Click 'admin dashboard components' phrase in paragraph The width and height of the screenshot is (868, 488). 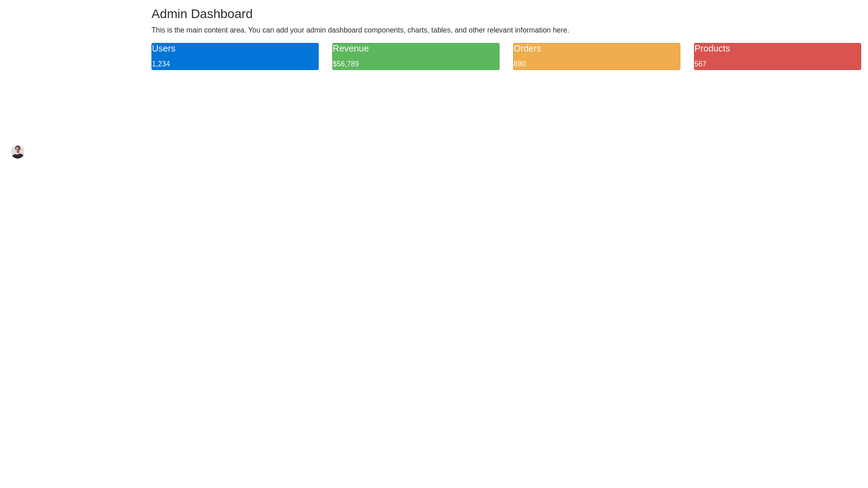[x=354, y=30]
